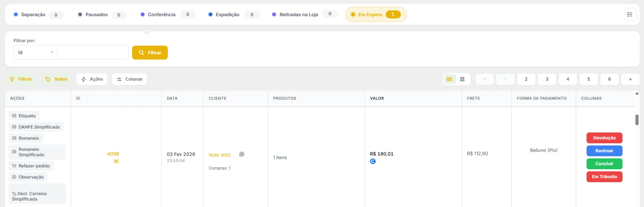Viewport: 644px width, 207px height.
Task: Go to previous page arrow
Action: pos(485,79)
